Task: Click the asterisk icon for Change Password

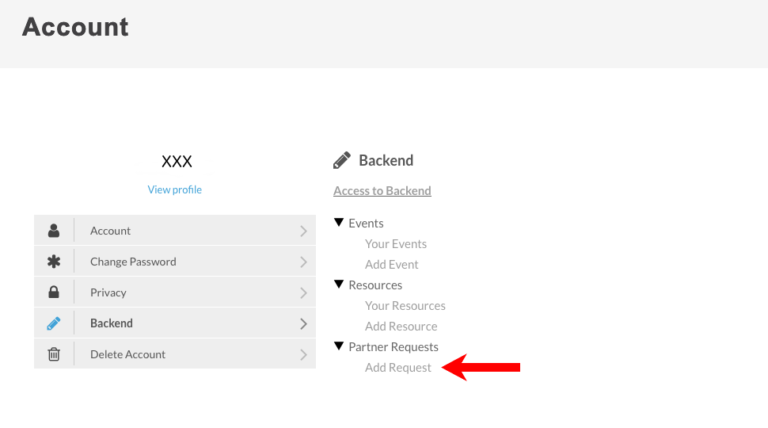Action: (x=54, y=262)
